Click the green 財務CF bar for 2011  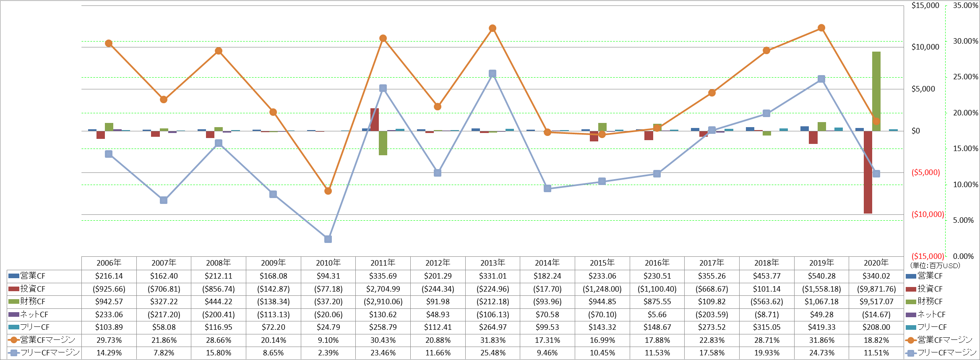pyautogui.click(x=383, y=143)
